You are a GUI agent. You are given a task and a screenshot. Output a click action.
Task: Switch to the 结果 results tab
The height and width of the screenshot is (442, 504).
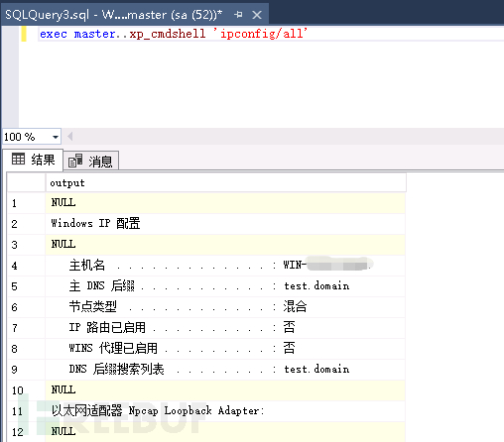click(x=33, y=160)
